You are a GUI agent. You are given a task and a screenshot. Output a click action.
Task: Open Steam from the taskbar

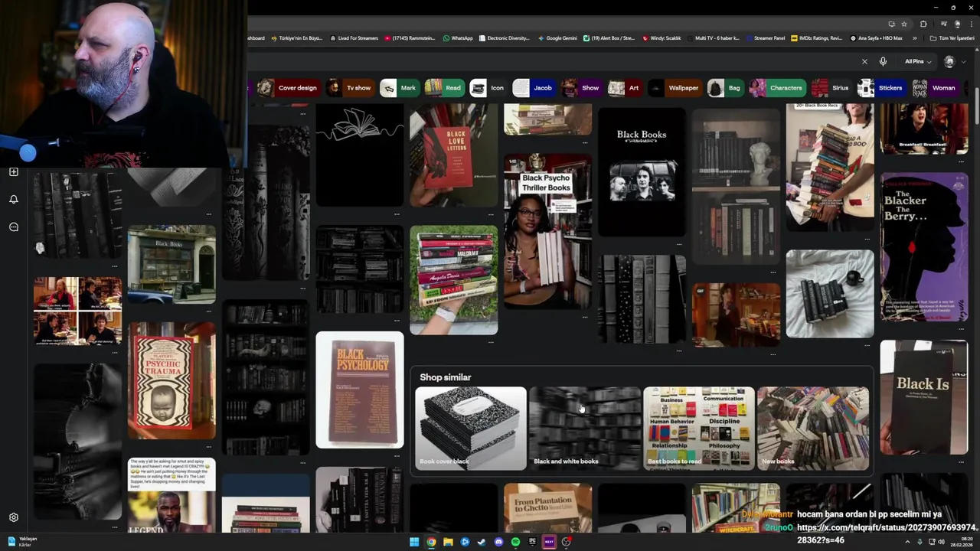click(x=482, y=542)
